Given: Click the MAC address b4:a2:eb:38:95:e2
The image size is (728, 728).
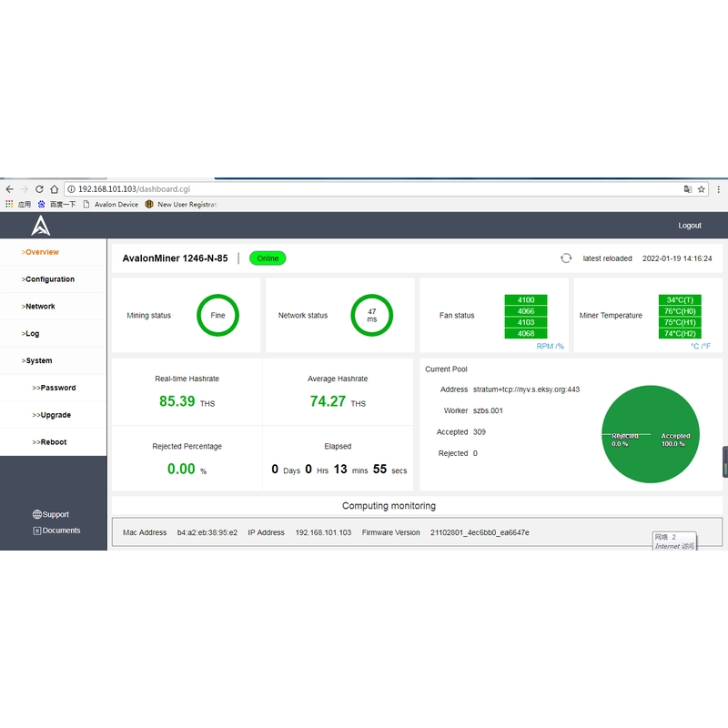Looking at the screenshot, I should [207, 532].
